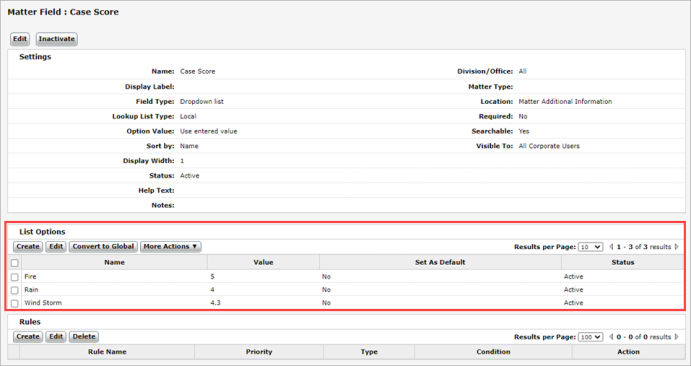Click the value 4.3 in Wind Storm row
The image size is (691, 366).
215,303
